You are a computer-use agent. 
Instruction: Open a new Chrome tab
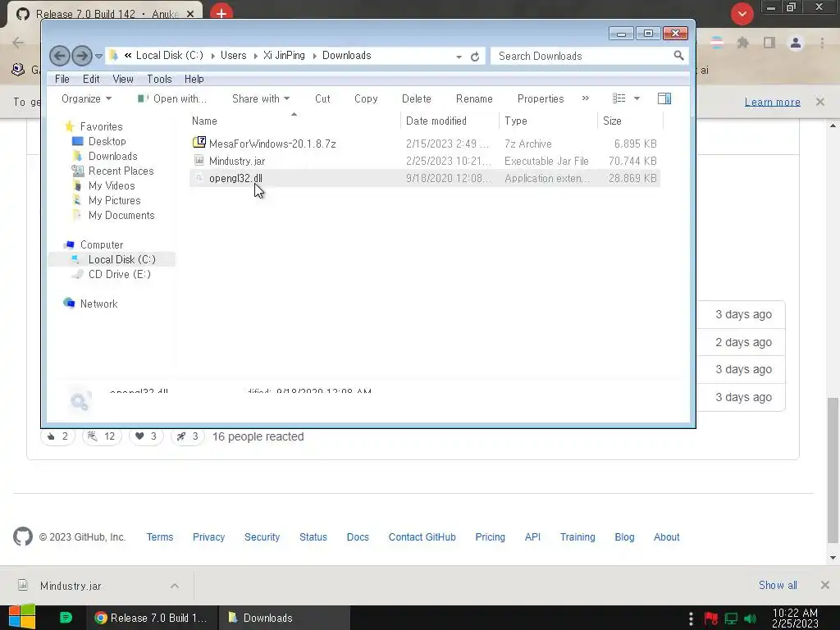(221, 13)
